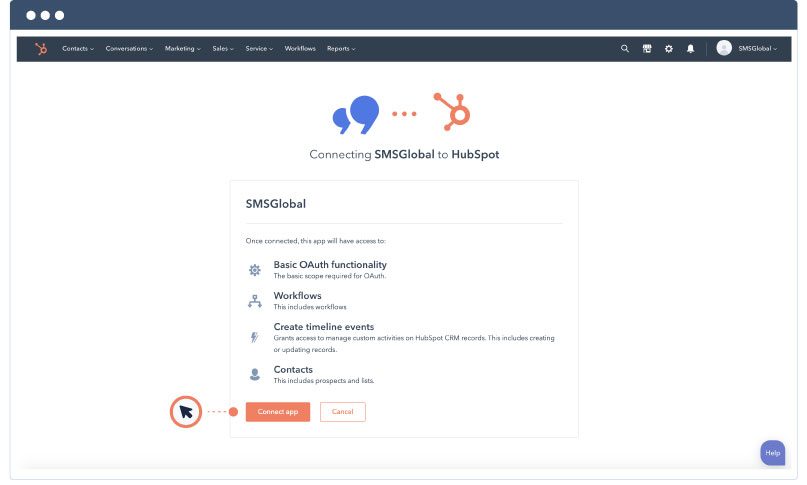Screen dimensions: 807x485
Task: Open the marketplace icon in navbar
Action: pos(647,49)
